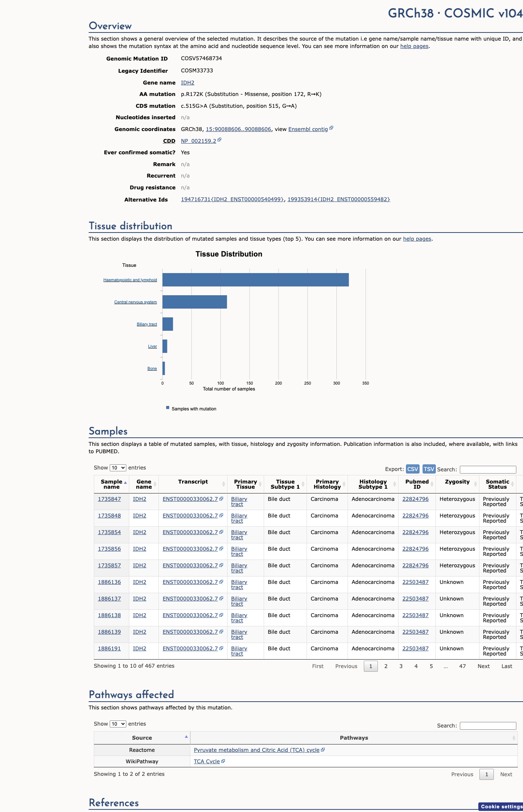Open Pubmed 22503487 in row 1886137
Viewport: 523px width, 812px height.
click(x=416, y=599)
